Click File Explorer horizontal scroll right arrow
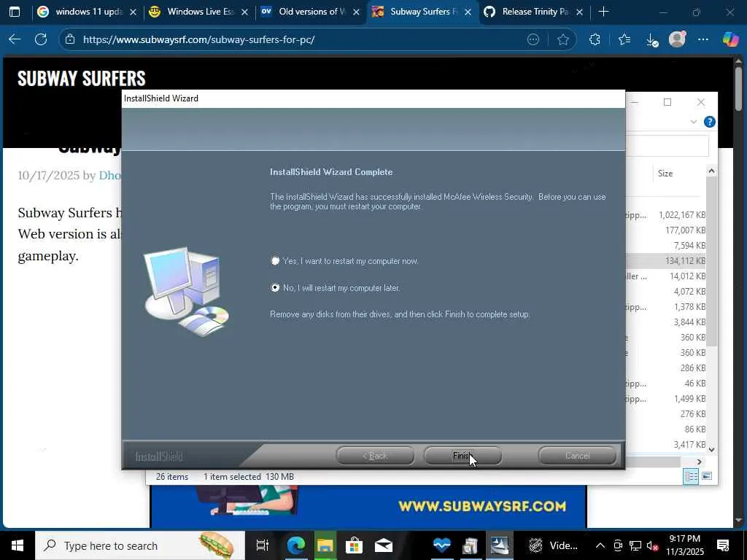Image resolution: width=747 pixels, height=560 pixels. pos(699,462)
